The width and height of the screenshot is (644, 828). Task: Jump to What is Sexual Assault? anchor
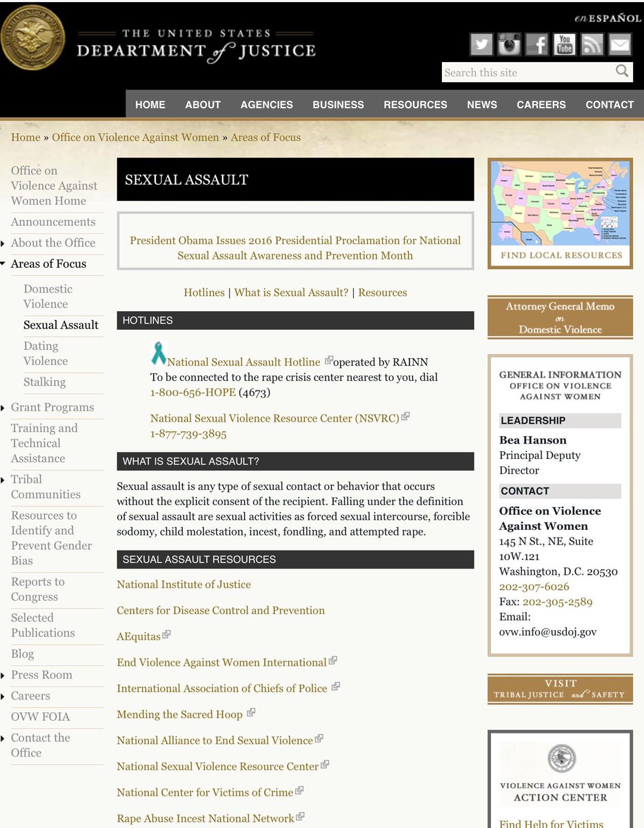291,293
